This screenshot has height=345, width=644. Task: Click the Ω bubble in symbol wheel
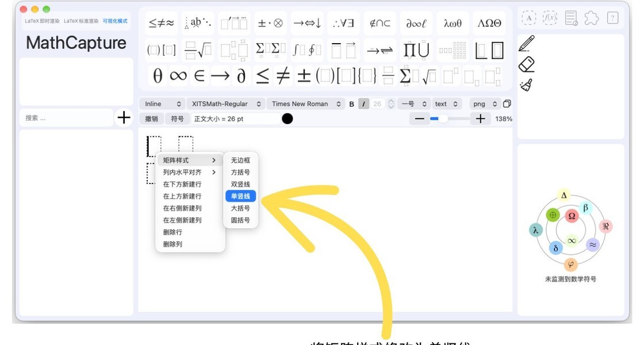coord(572,216)
